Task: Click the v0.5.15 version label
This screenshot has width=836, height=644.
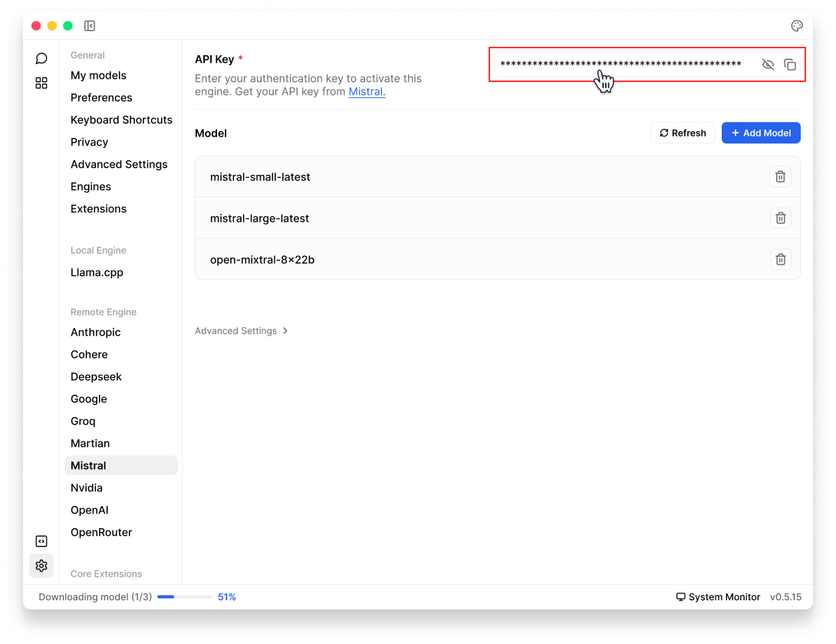Action: pyautogui.click(x=785, y=597)
